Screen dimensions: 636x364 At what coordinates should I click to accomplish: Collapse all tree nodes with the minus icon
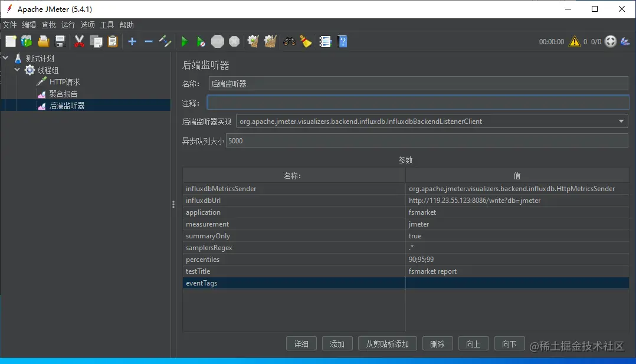(x=149, y=41)
